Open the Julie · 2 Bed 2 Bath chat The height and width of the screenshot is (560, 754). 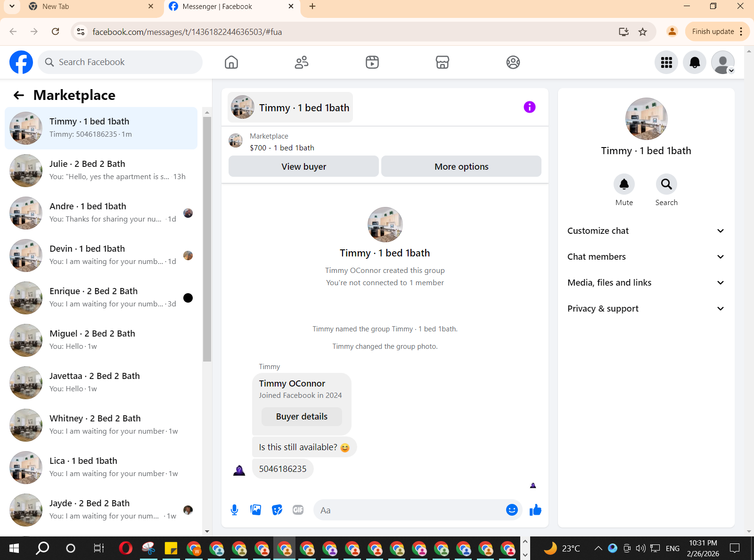pyautogui.click(x=101, y=171)
